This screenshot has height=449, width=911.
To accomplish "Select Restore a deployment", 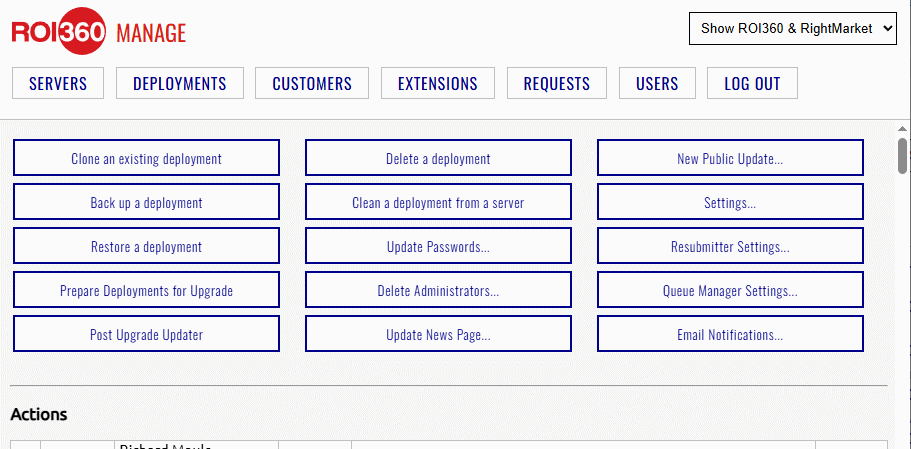I will pyautogui.click(x=146, y=246).
